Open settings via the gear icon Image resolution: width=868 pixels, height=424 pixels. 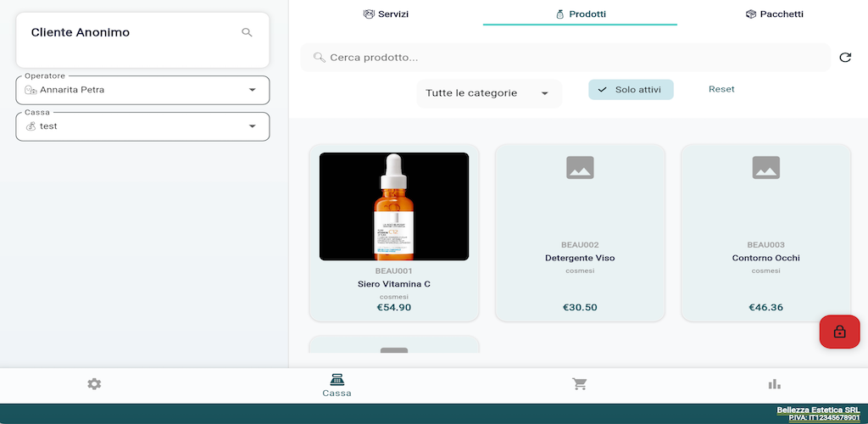pyautogui.click(x=94, y=384)
